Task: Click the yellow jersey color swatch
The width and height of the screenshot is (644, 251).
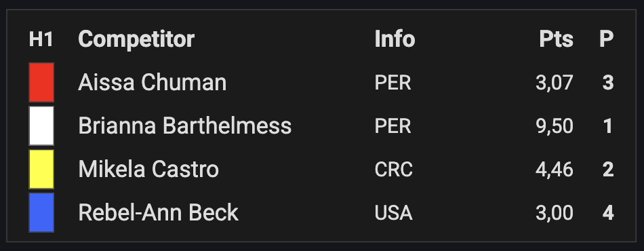Action: (x=41, y=169)
